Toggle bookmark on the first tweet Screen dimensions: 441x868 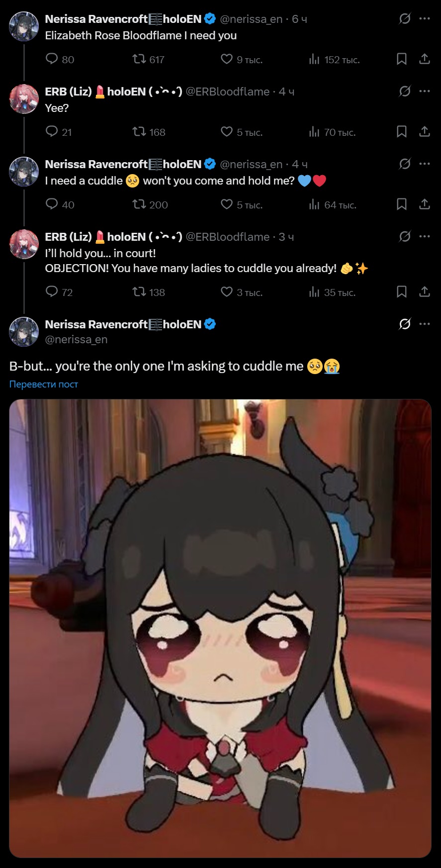click(x=402, y=59)
